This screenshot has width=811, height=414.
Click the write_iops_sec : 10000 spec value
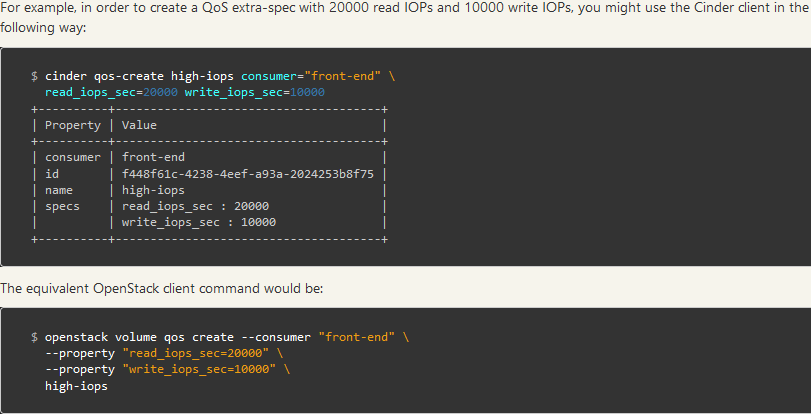pyautogui.click(x=198, y=222)
